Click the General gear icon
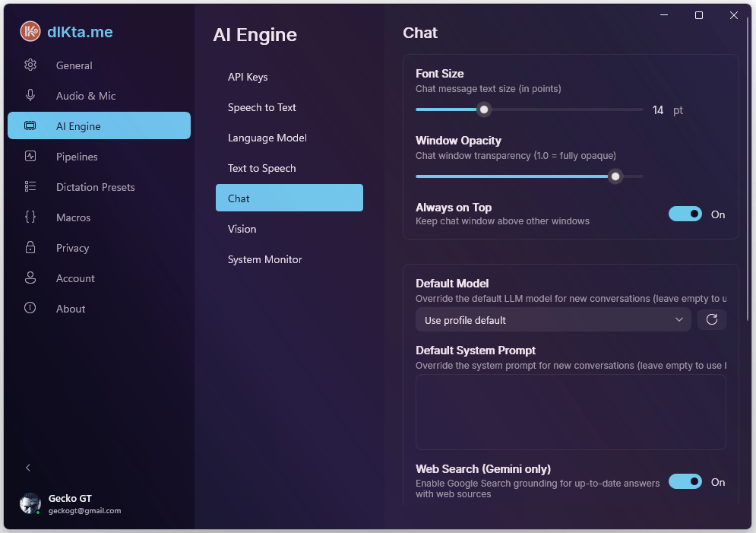Screen dimensions: 756x533 coord(30,65)
